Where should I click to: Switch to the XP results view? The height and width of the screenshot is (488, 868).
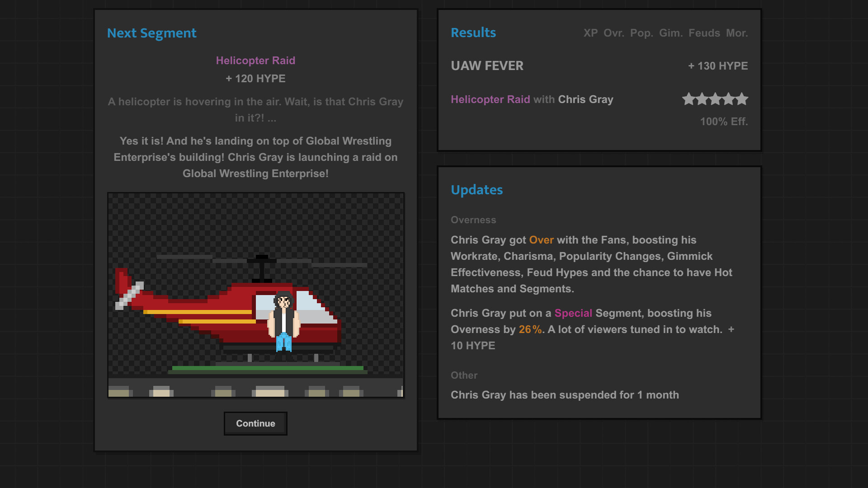tap(591, 33)
